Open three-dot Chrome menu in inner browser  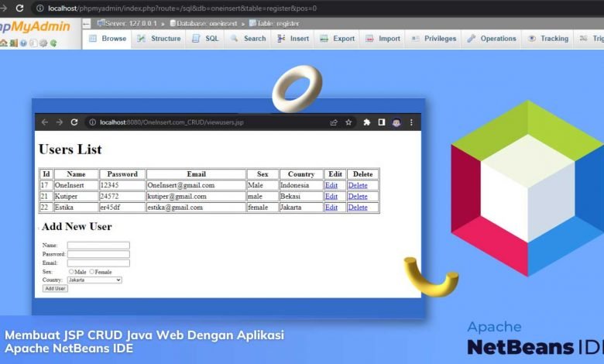[411, 122]
